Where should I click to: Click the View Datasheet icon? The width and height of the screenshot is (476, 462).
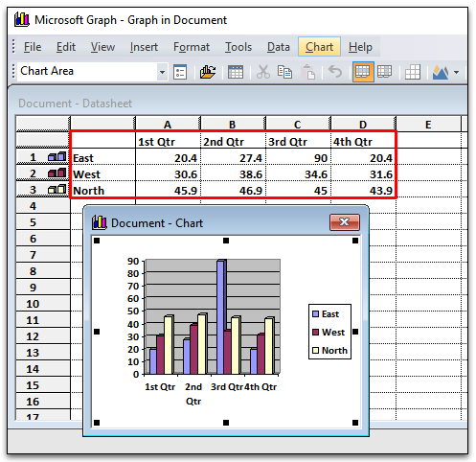coord(236,72)
